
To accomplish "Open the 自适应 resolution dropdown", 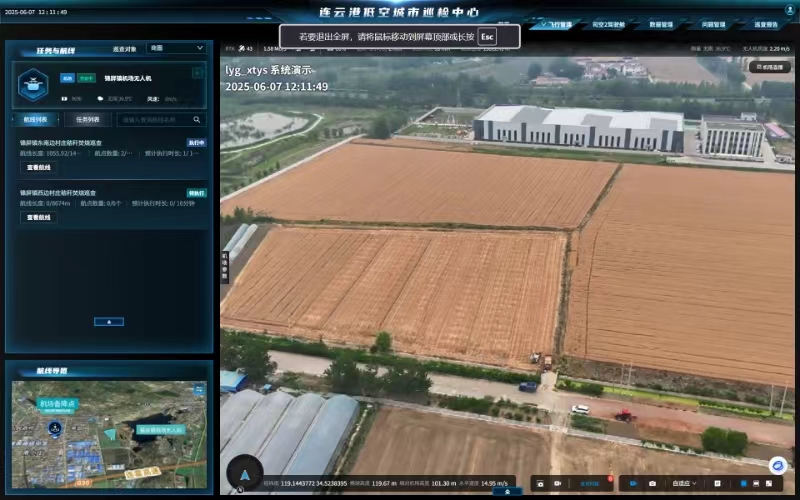I will (x=684, y=483).
